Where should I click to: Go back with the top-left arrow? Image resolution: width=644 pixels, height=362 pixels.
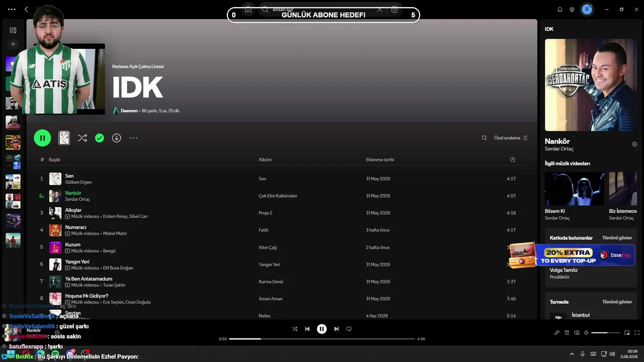pos(26,10)
